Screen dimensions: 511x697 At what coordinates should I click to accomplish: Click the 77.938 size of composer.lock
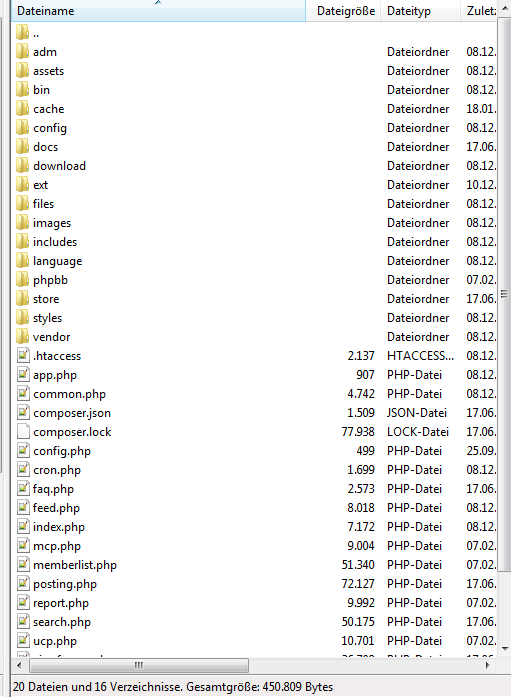(358, 432)
